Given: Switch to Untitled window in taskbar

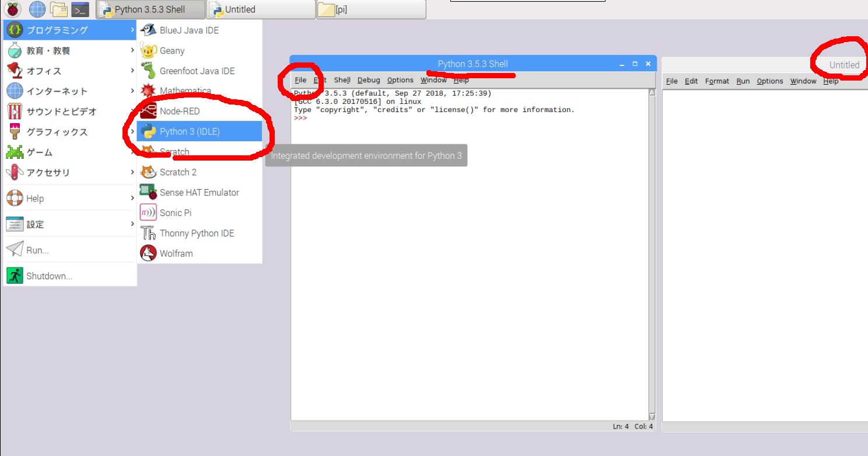Looking at the screenshot, I should (261, 9).
